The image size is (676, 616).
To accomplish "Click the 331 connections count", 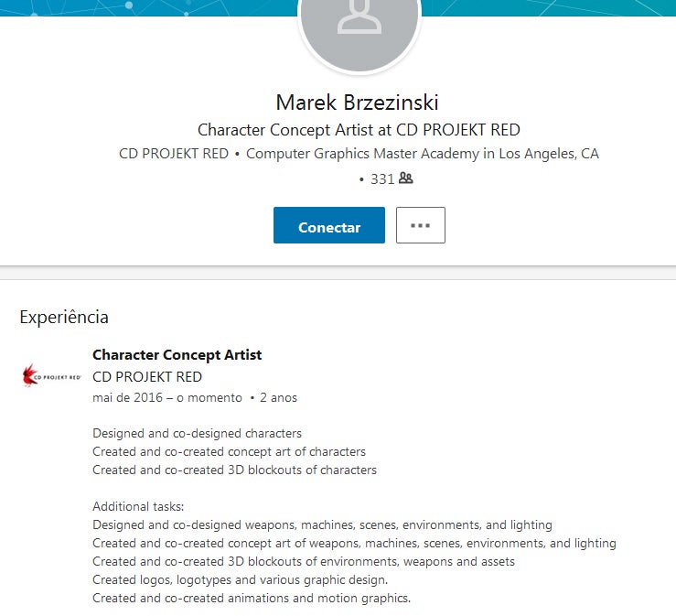I will pos(382,179).
